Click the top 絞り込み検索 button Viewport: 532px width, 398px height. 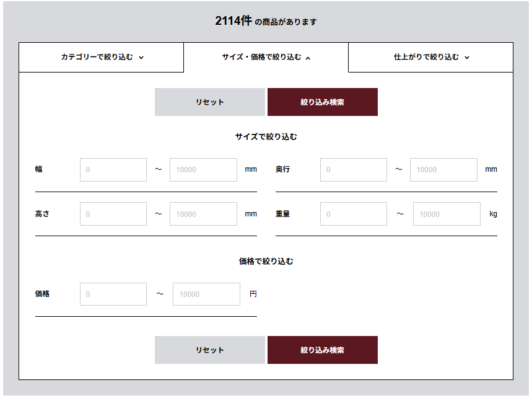click(322, 102)
